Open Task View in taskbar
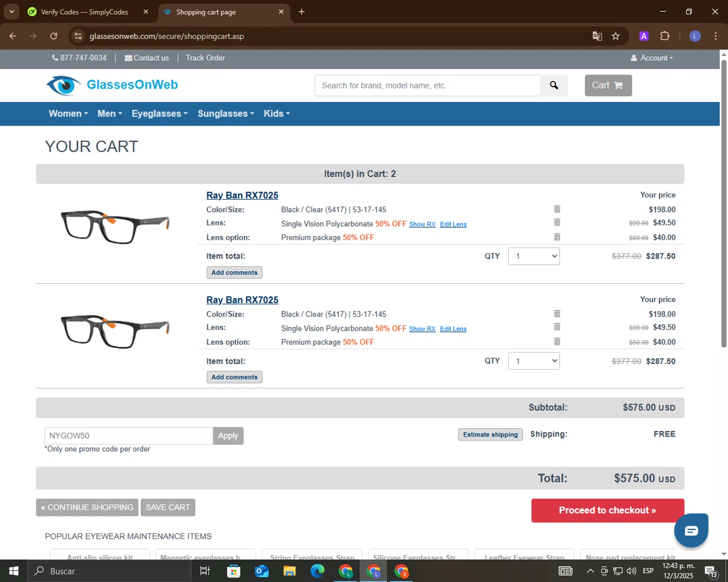The height and width of the screenshot is (582, 728). (205, 571)
